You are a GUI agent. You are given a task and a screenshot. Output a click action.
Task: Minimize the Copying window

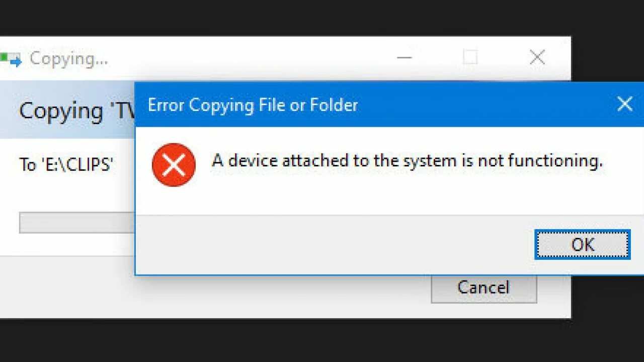point(404,57)
